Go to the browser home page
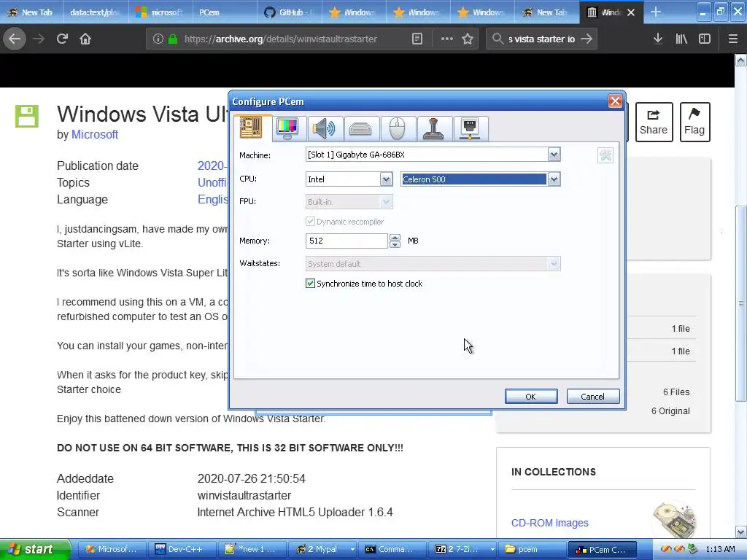The height and width of the screenshot is (560, 747). click(85, 39)
